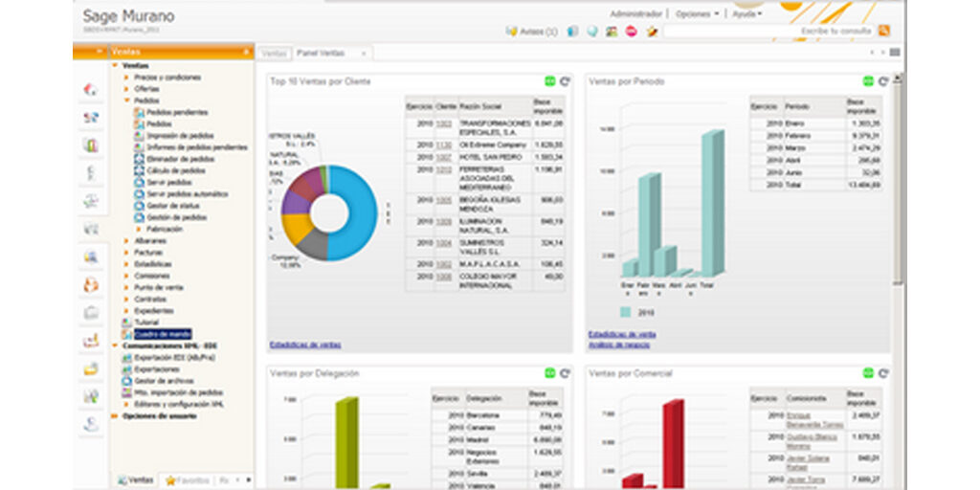Collapse the Pedidos tree node

[x=127, y=100]
